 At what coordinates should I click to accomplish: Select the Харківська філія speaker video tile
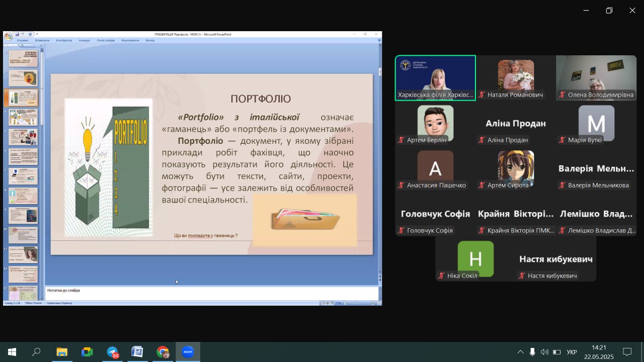click(x=435, y=78)
